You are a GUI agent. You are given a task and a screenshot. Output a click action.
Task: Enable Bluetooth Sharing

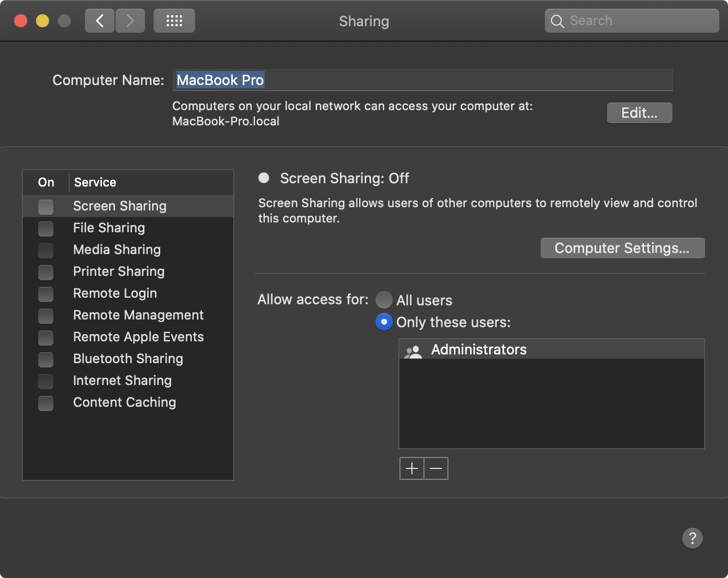coord(45,360)
